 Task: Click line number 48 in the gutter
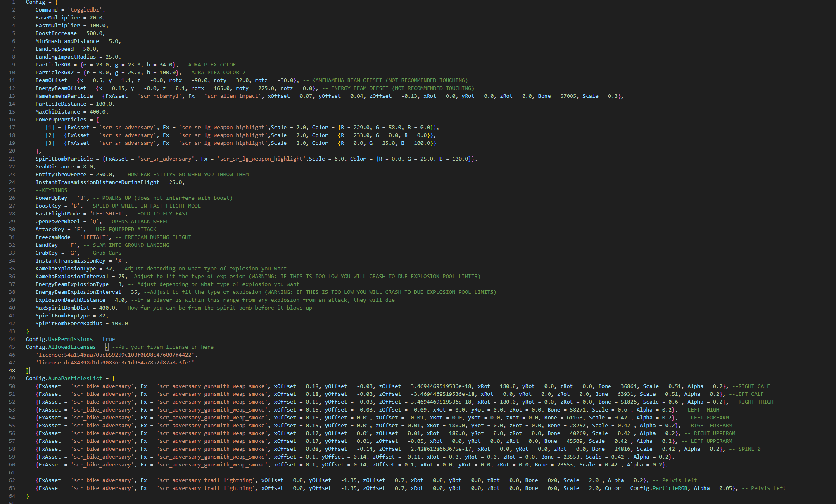(x=12, y=370)
